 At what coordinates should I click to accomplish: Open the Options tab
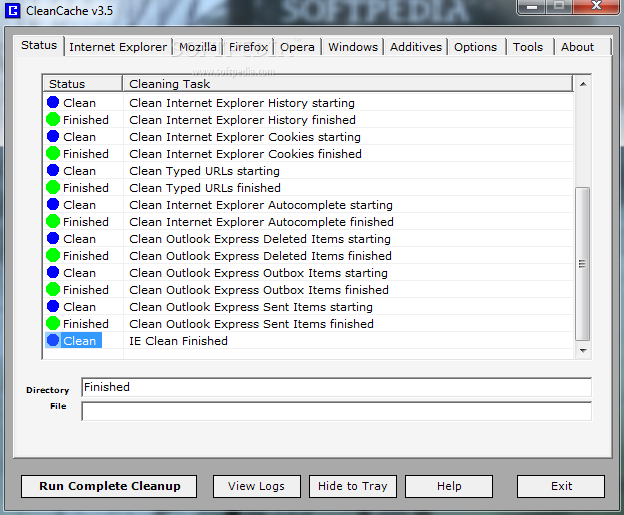click(x=476, y=47)
